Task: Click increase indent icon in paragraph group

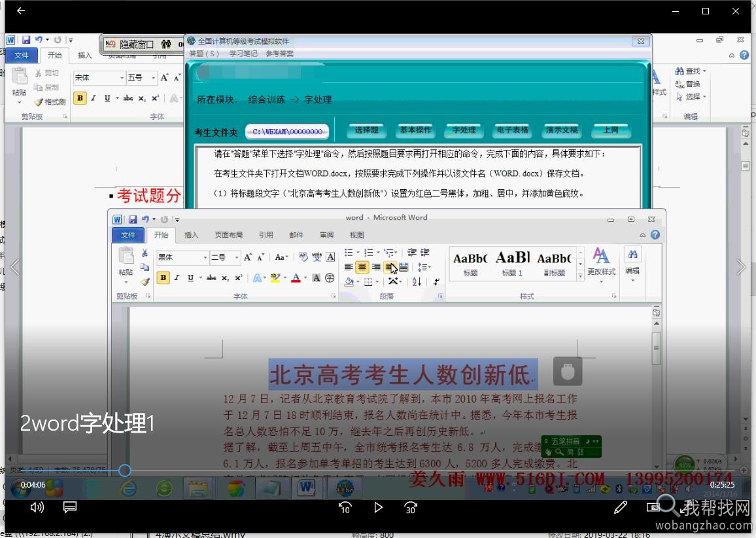Action: click(x=425, y=253)
